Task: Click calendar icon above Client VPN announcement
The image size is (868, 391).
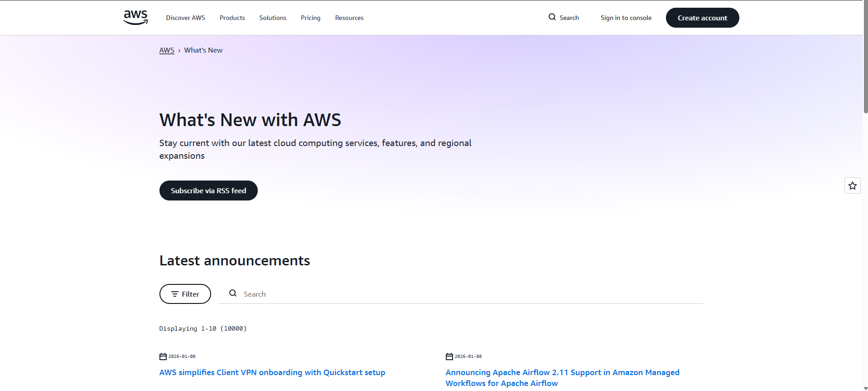Action: [x=163, y=357]
